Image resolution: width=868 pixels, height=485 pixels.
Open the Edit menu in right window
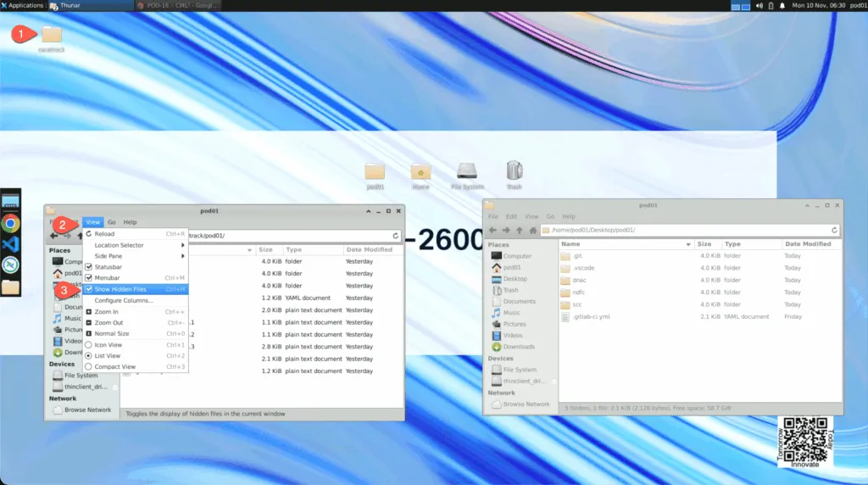click(512, 216)
